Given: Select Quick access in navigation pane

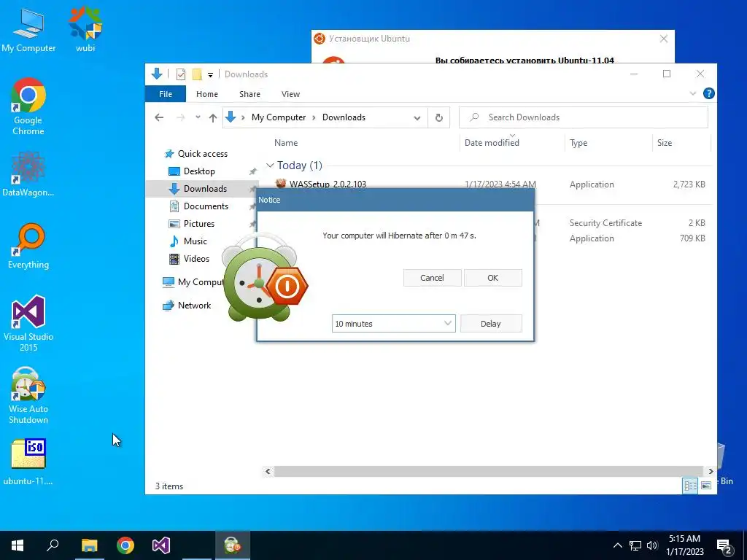Looking at the screenshot, I should tap(203, 153).
